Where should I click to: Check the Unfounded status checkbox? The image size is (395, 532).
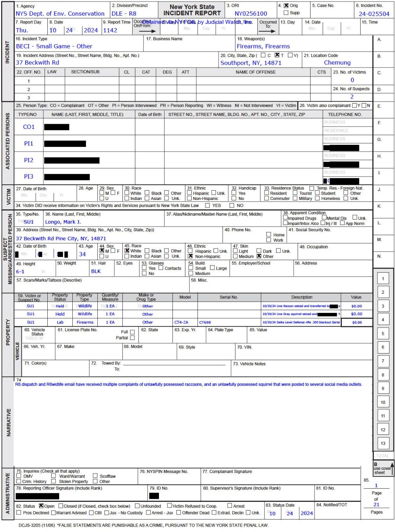pyautogui.click(x=137, y=506)
